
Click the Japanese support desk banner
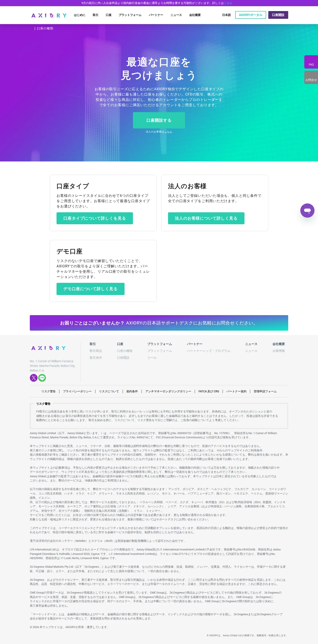(x=159, y=323)
